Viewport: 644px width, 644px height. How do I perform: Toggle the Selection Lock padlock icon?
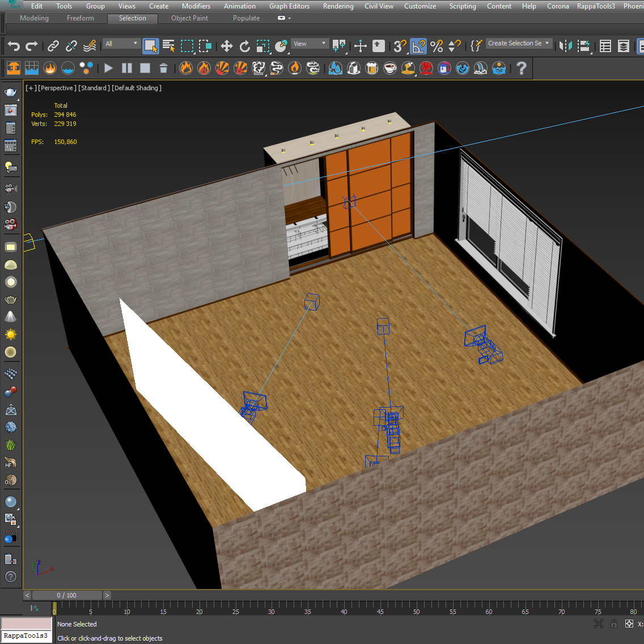613,624
